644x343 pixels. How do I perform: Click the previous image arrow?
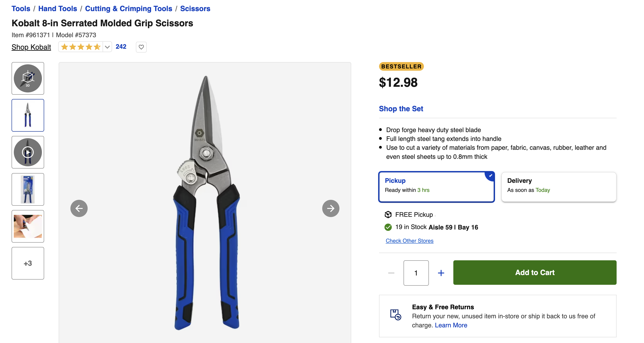pyautogui.click(x=79, y=208)
